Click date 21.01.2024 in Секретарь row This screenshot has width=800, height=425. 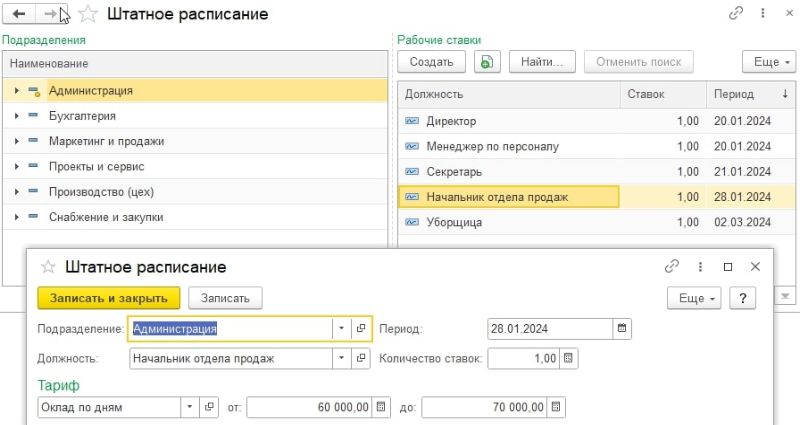(x=742, y=171)
